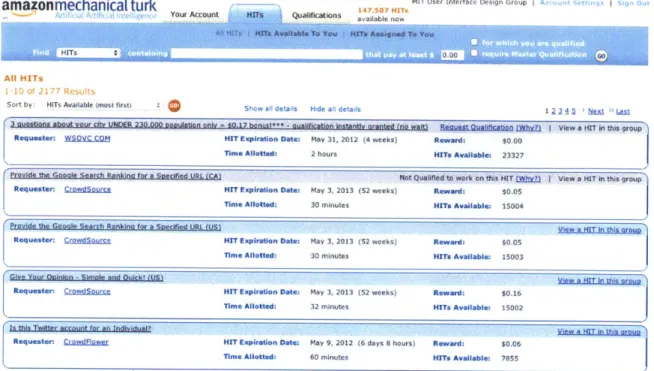Click the minimum pay amount field
The width and height of the screenshot is (654, 371).
pos(452,55)
